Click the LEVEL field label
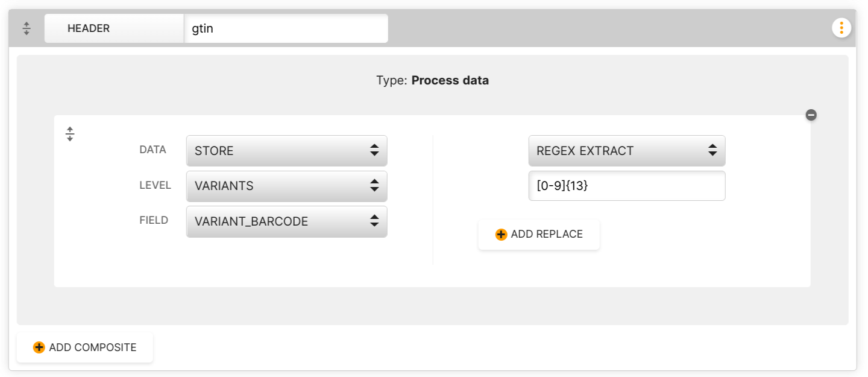This screenshot has width=868, height=377. click(155, 185)
